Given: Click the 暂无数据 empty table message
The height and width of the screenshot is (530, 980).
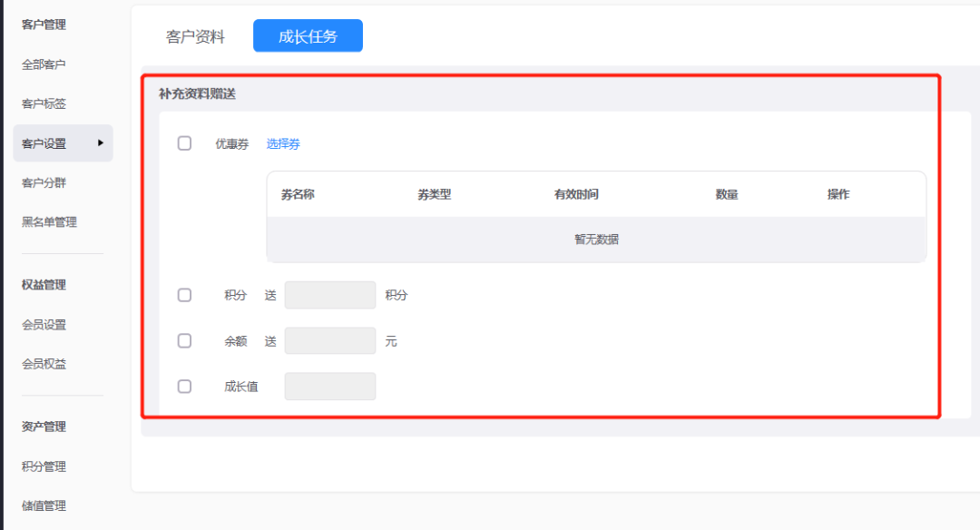Looking at the screenshot, I should (x=596, y=240).
